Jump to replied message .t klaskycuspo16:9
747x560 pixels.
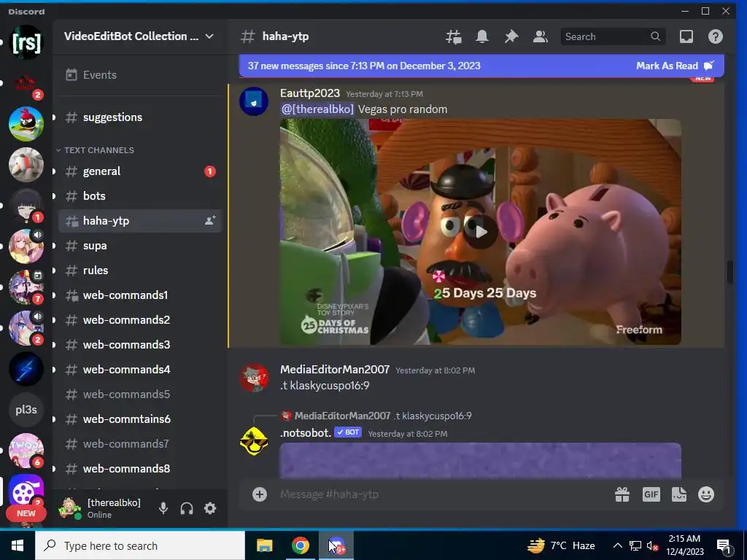tap(433, 416)
